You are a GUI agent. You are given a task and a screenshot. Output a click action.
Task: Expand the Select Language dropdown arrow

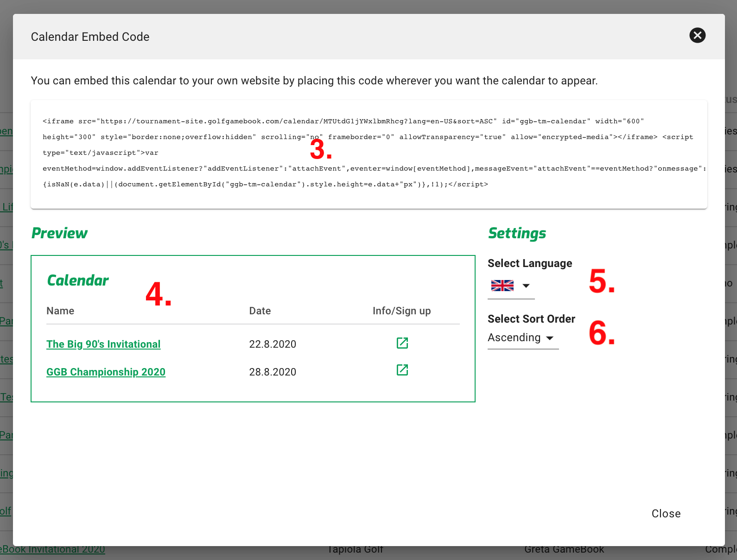[526, 286]
